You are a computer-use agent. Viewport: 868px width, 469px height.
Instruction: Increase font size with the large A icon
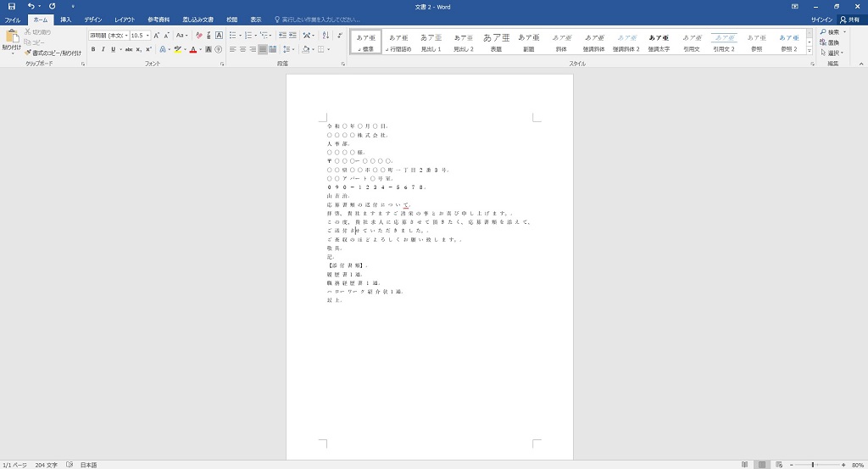[157, 36]
